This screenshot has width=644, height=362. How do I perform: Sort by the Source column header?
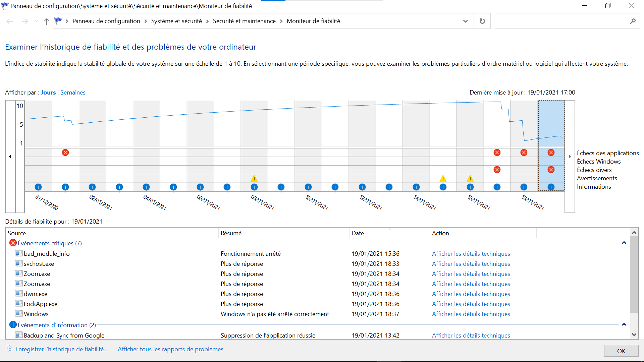click(x=112, y=233)
